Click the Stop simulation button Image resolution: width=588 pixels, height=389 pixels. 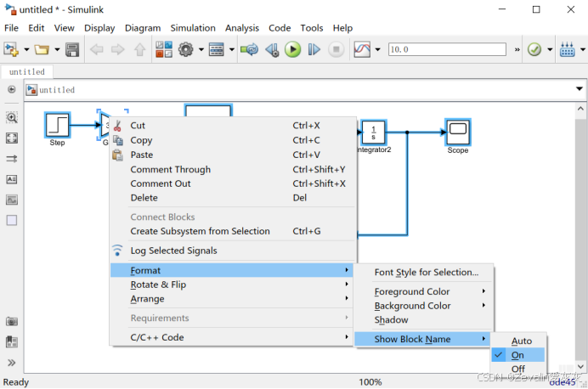tap(336, 49)
